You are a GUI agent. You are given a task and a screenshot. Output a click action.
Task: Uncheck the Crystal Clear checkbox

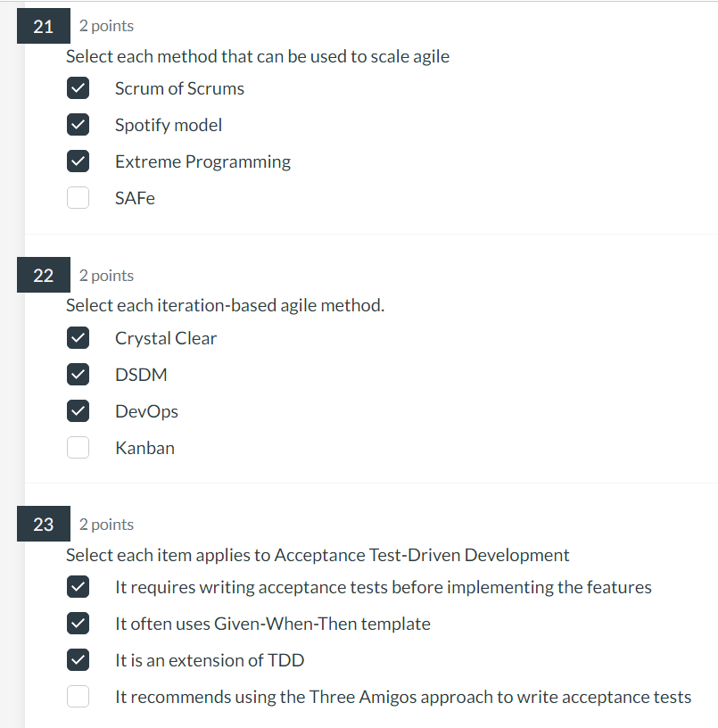[78, 337]
